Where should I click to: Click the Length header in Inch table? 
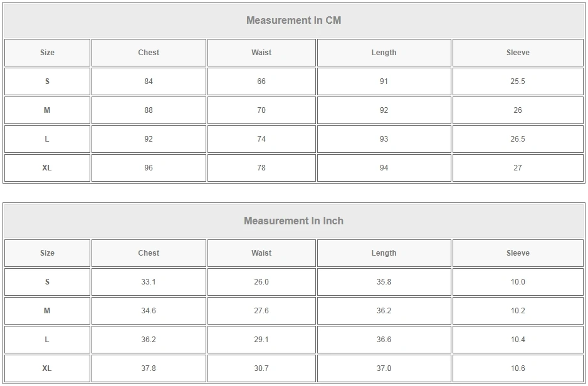tap(384, 253)
